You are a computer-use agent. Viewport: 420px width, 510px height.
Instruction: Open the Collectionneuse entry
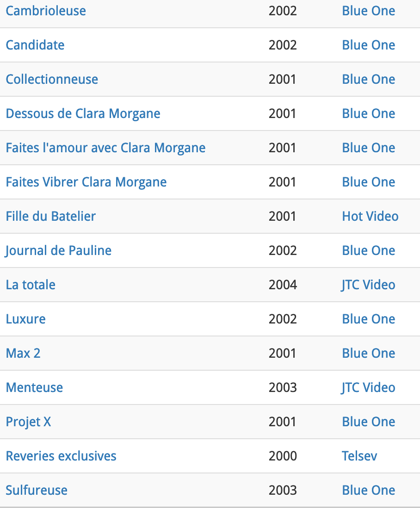[52, 79]
